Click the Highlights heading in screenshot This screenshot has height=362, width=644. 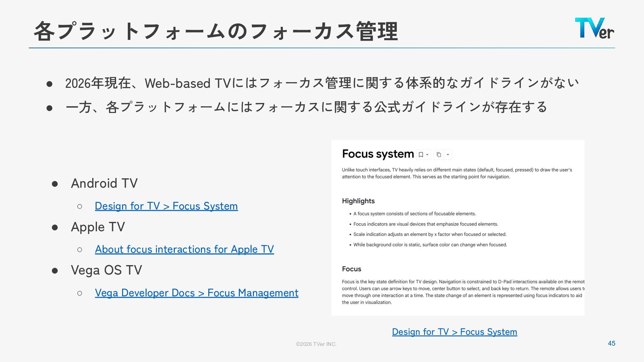pos(358,201)
